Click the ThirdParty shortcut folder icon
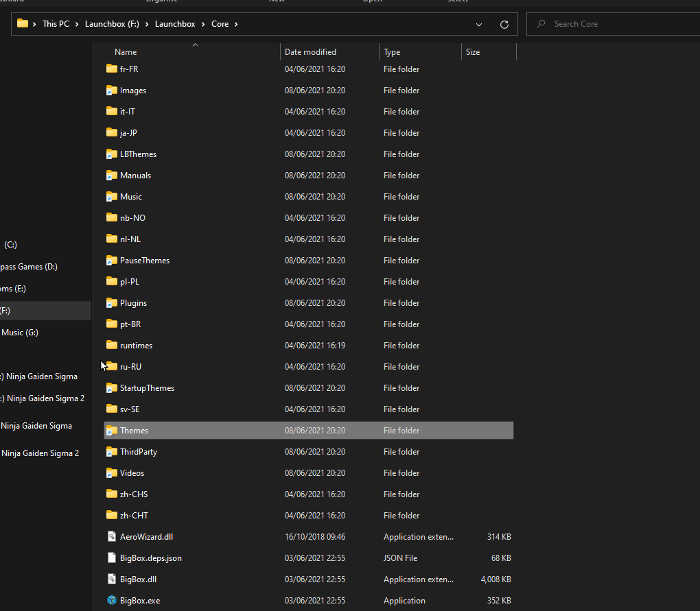Viewport: 700px width, 611px height. point(112,452)
